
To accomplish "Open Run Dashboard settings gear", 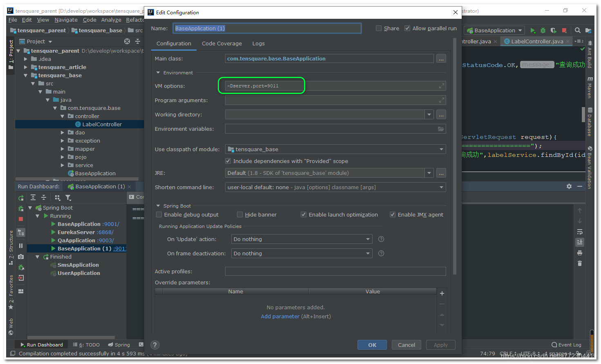I will (x=569, y=186).
